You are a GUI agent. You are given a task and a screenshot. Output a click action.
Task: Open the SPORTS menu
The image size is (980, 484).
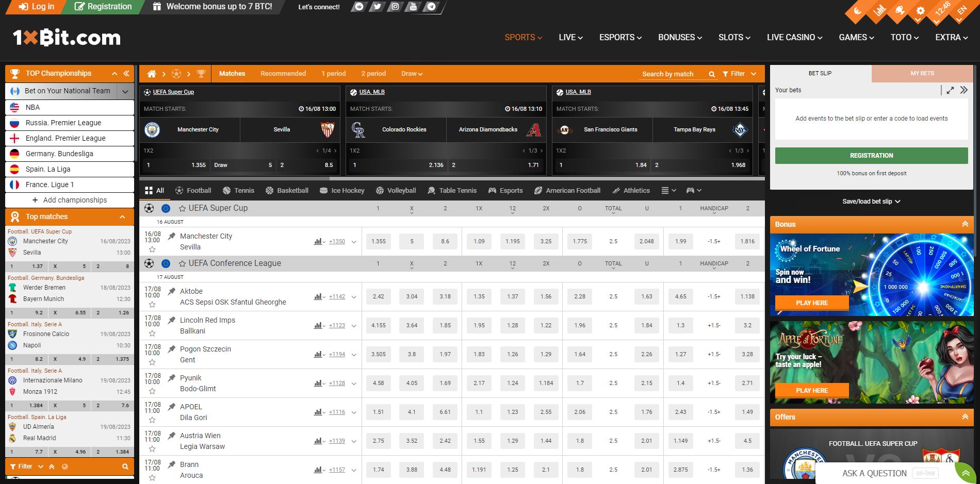tap(523, 37)
